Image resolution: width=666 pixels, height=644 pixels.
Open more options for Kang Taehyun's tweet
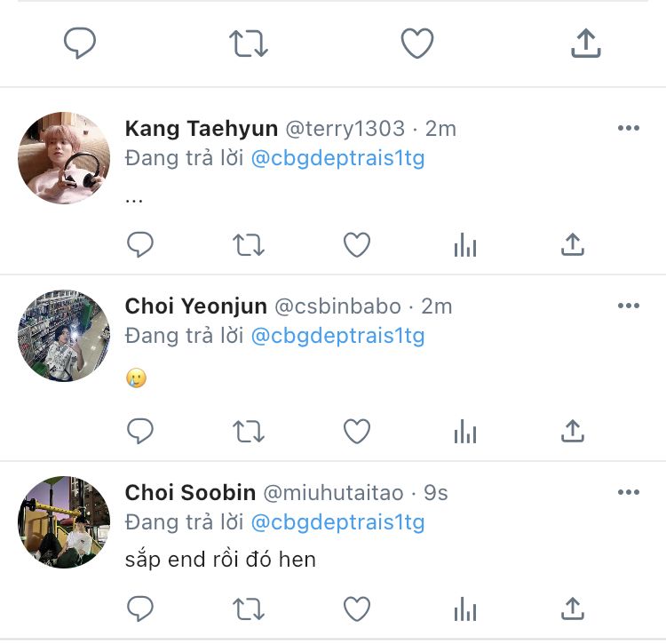pos(628,129)
